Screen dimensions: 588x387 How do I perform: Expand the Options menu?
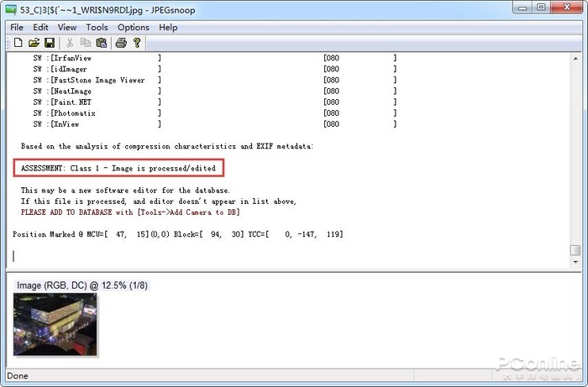pos(133,27)
